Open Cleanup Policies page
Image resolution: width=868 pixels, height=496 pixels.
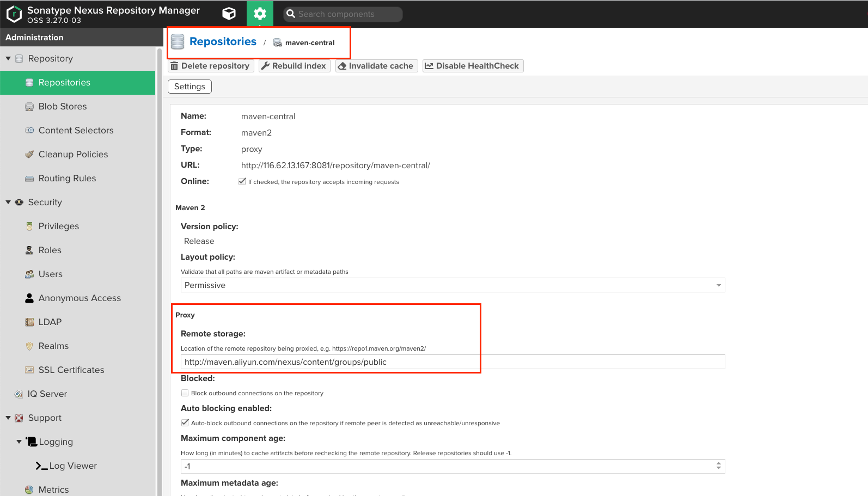(x=78, y=155)
